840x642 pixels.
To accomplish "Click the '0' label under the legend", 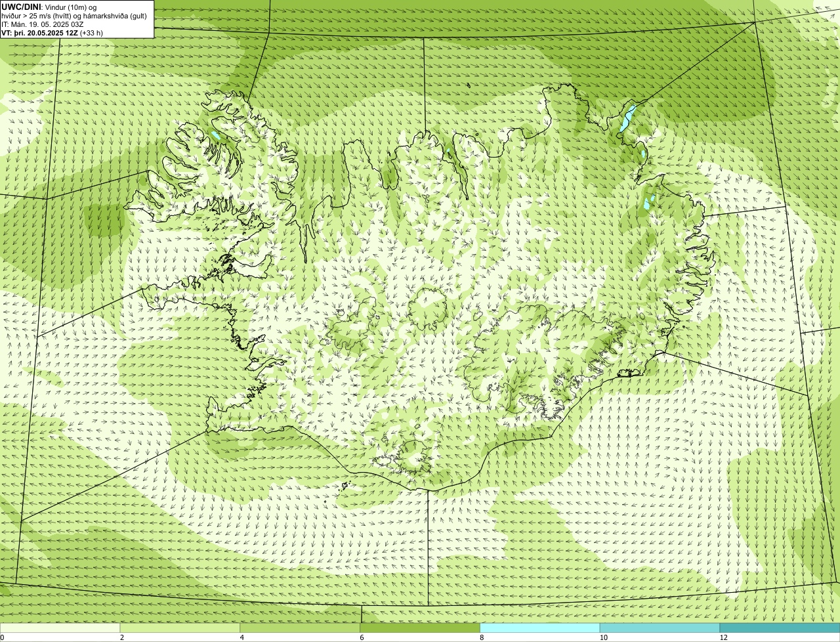I will coord(2,637).
